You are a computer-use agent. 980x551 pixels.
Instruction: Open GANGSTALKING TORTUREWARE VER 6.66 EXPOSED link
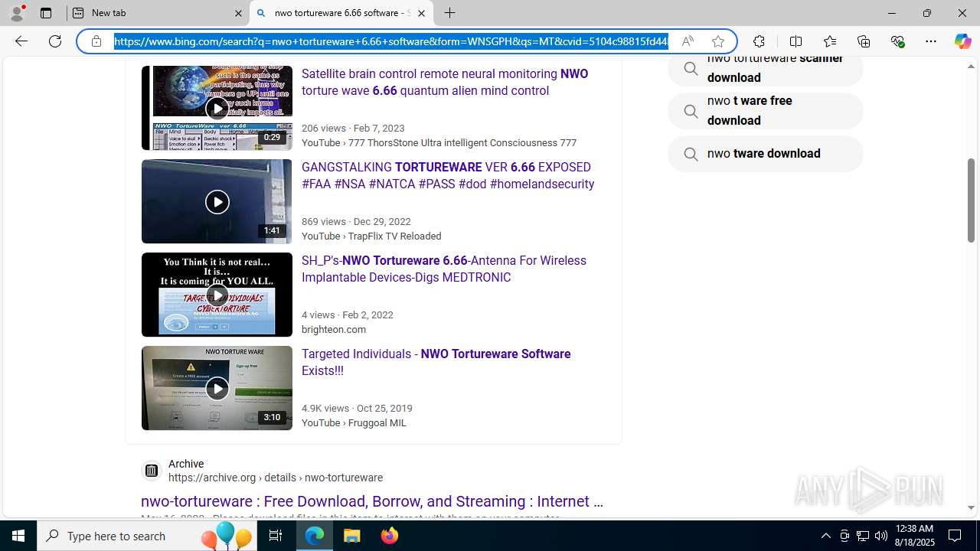pyautogui.click(x=448, y=175)
